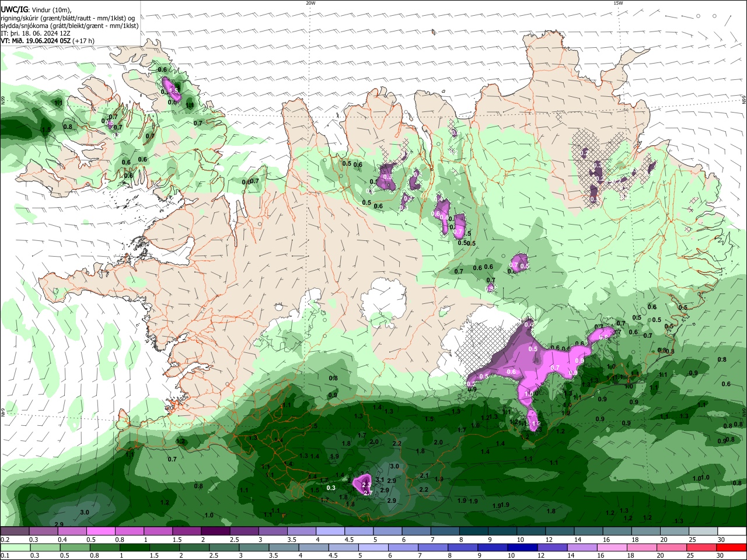Click the dusky purple swatch between 0.2 and 0.3
This screenshot has width=747, height=560.
pyautogui.click(x=15, y=531)
